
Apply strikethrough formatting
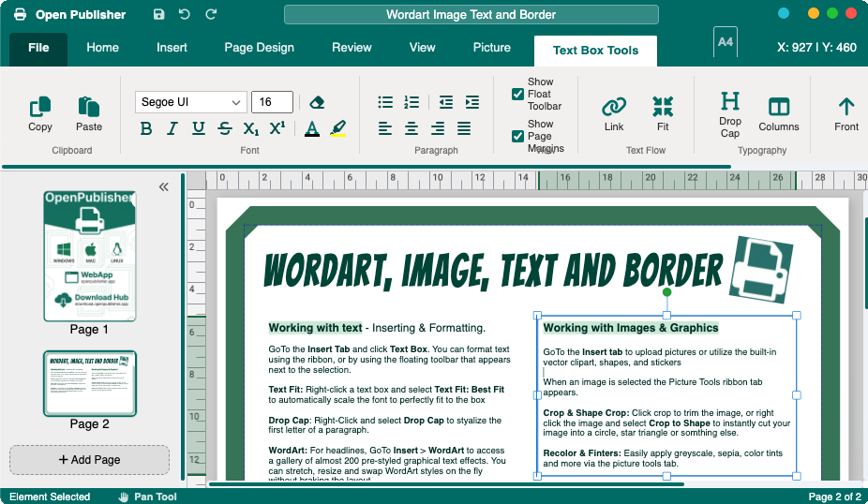coord(225,128)
